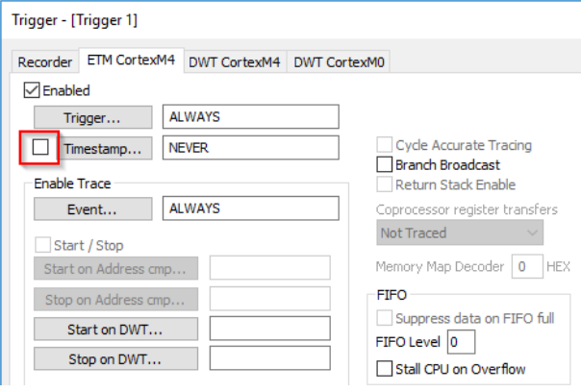Enable Stall CPU on Overflow
The image size is (581, 392).
(x=386, y=369)
